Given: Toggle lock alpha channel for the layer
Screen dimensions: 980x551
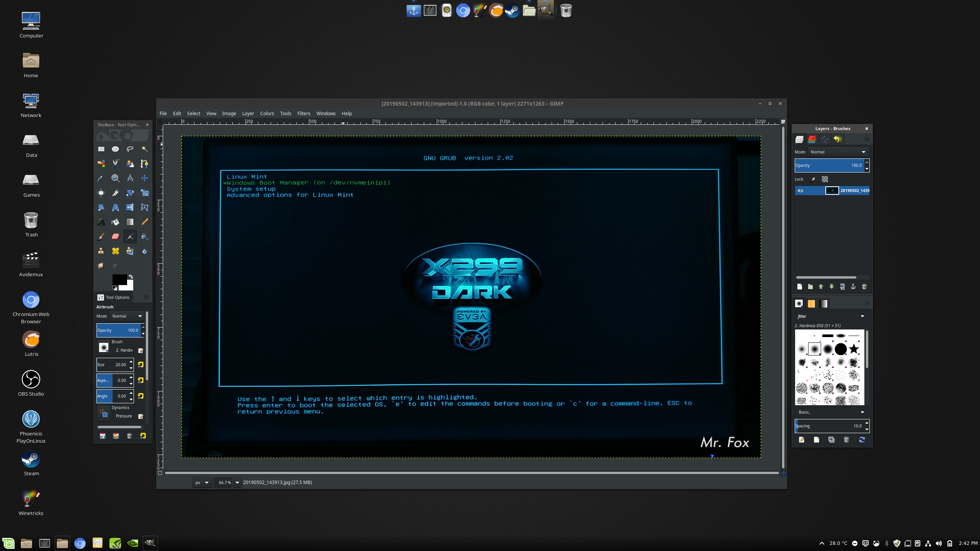Looking at the screenshot, I should pyautogui.click(x=825, y=179).
